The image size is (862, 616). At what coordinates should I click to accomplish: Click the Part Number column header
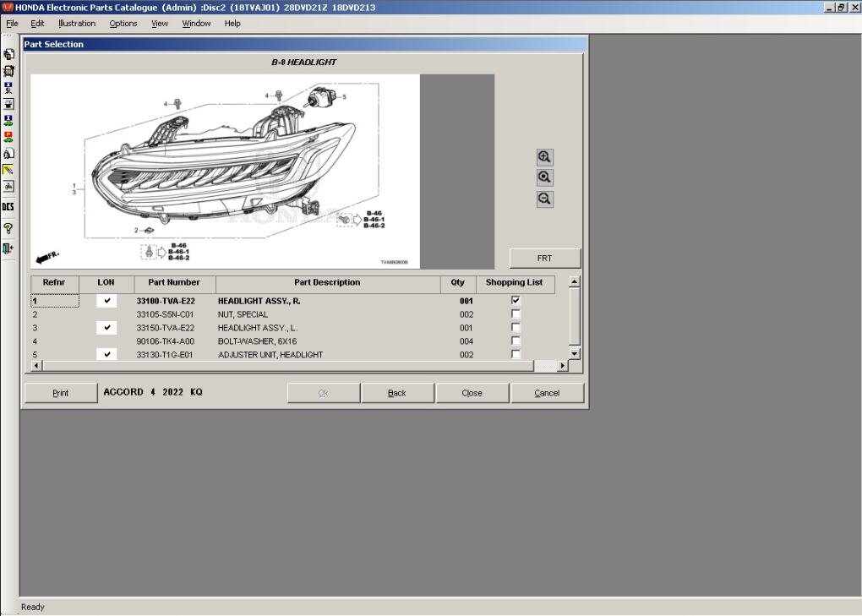[174, 282]
